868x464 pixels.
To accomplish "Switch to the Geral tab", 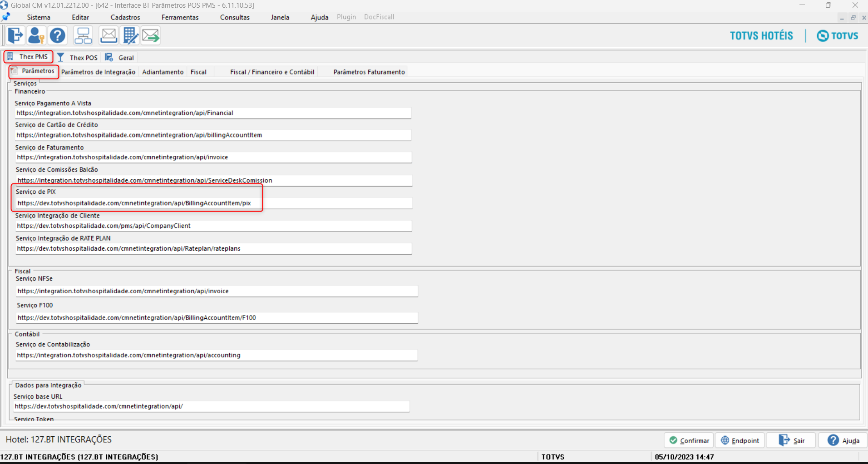I will tap(120, 58).
